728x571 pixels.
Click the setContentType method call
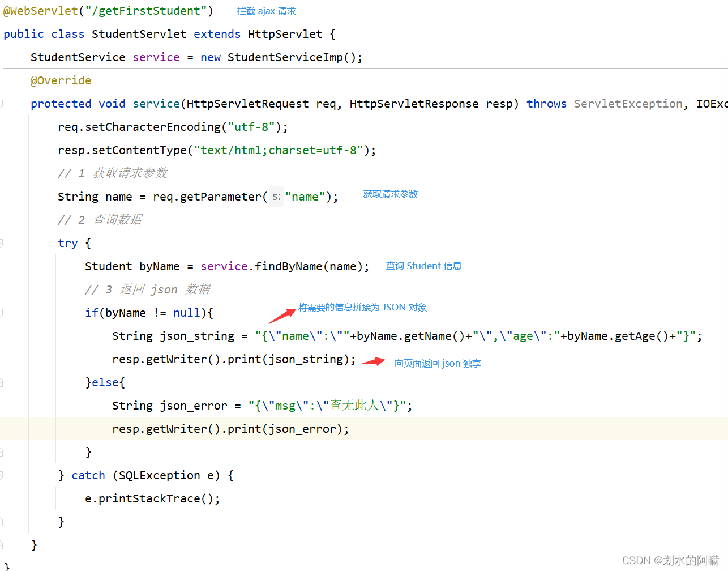coord(139,150)
